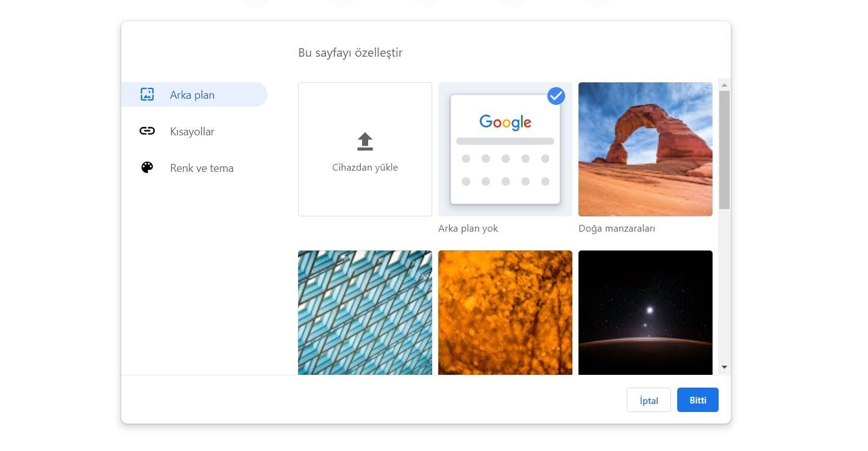This screenshot has height=451, width=868.
Task: Open the Kısayollar section
Action: pyautogui.click(x=192, y=132)
